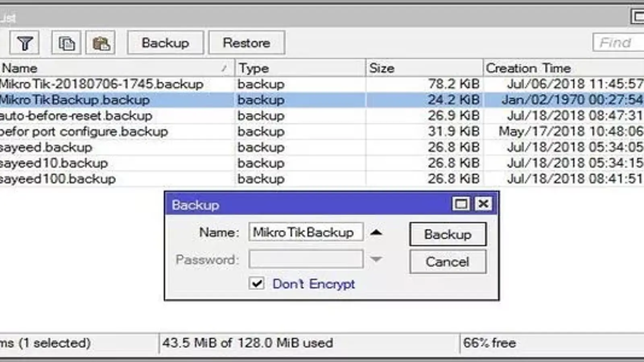
Task: Click the copy icon in toolbar
Action: click(66, 43)
